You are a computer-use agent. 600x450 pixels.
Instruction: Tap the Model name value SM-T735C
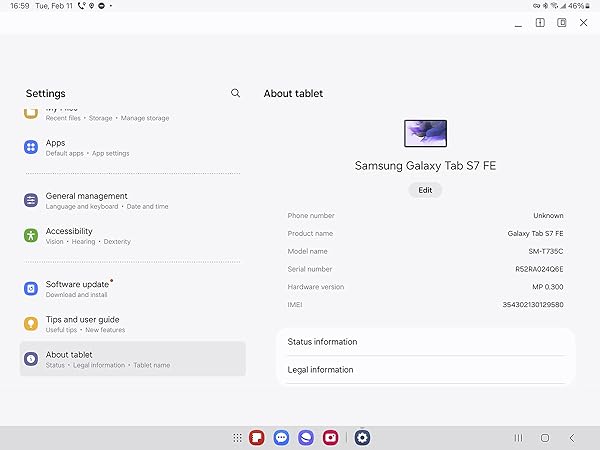click(546, 251)
